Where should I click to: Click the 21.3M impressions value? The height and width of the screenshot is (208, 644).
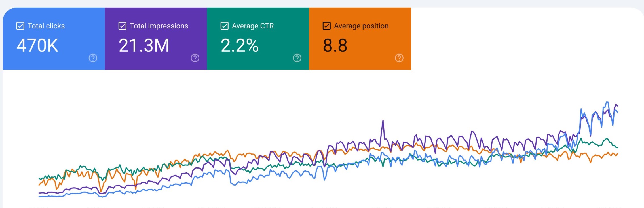coord(144,45)
